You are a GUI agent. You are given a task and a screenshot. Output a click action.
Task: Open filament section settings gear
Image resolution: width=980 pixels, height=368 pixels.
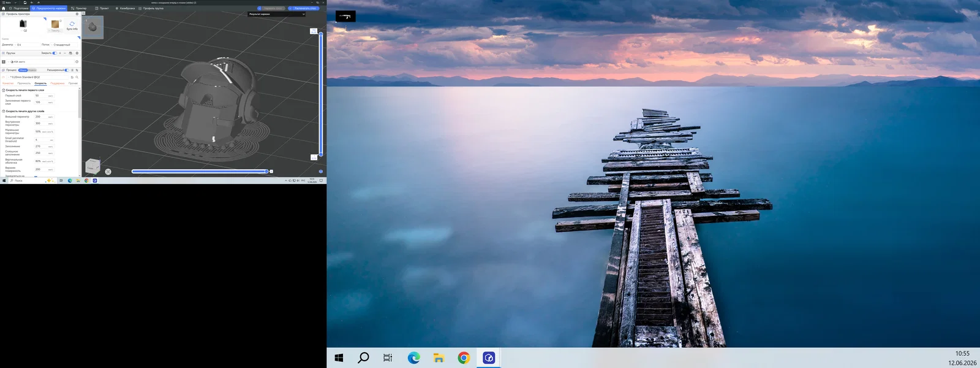tap(77, 53)
